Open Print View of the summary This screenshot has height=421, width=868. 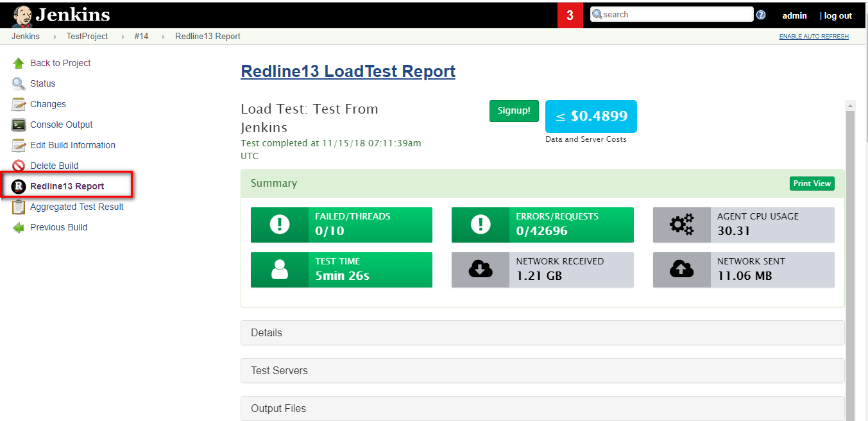click(x=812, y=183)
